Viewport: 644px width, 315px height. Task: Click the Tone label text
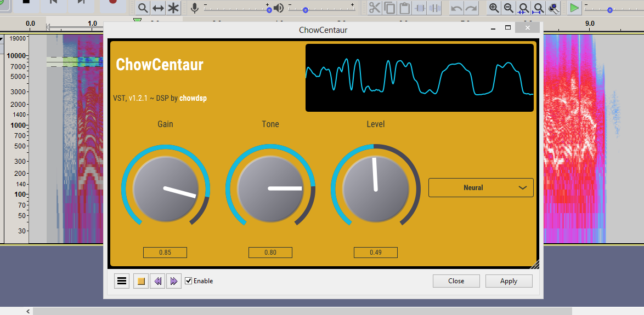270,124
